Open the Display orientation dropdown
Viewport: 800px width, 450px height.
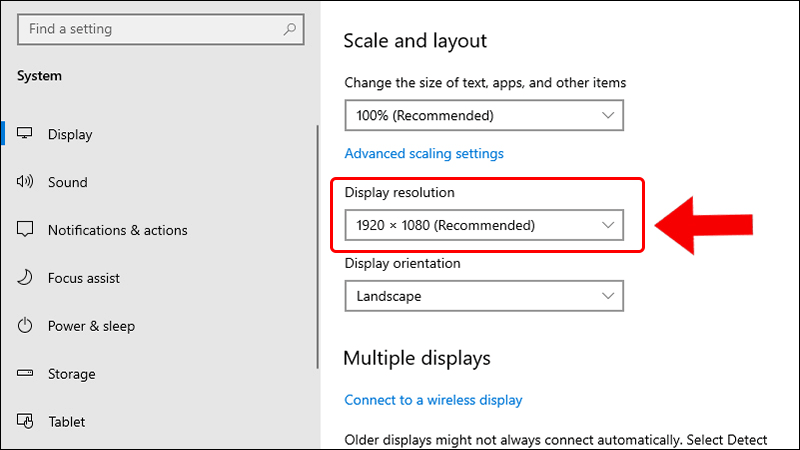484,296
